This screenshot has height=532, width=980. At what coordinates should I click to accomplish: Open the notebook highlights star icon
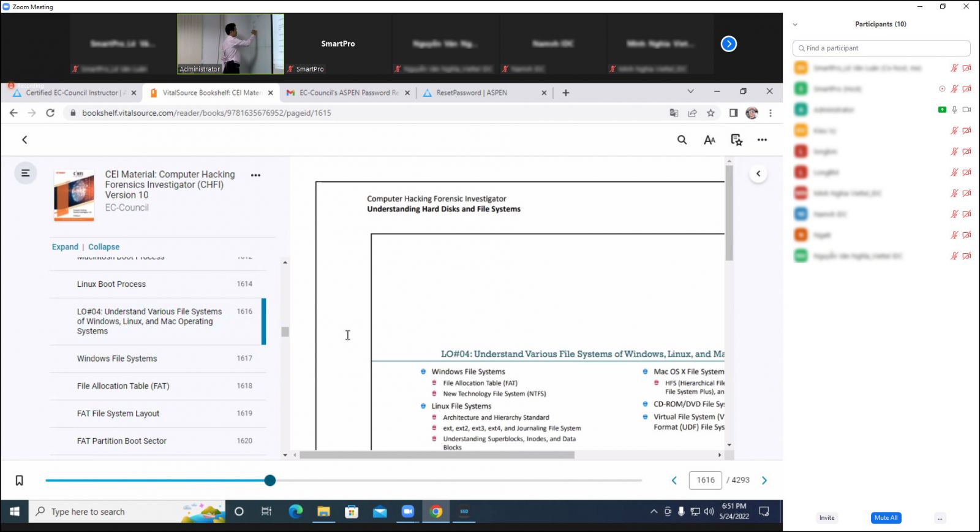737,140
